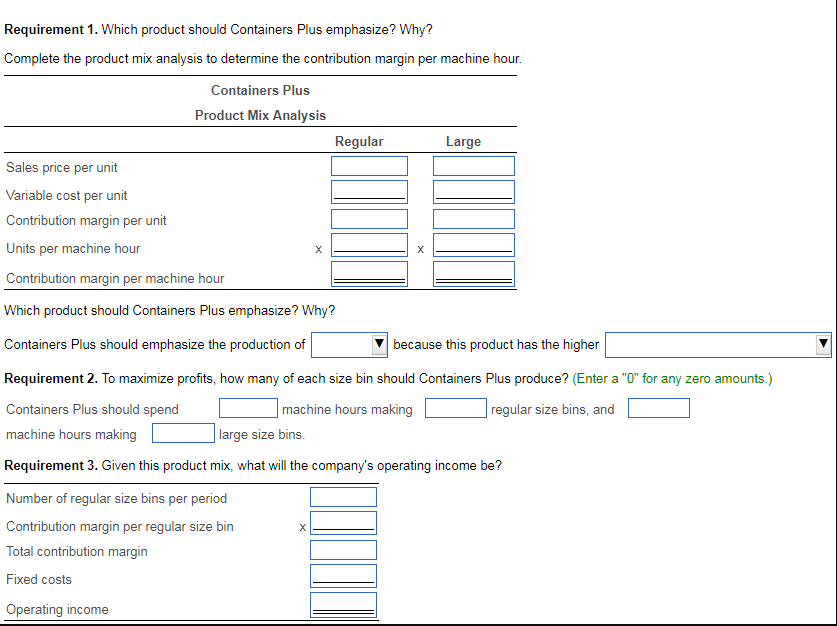Select the Regular sales price per unit field
Screen dimensions: 837x626
point(369,165)
